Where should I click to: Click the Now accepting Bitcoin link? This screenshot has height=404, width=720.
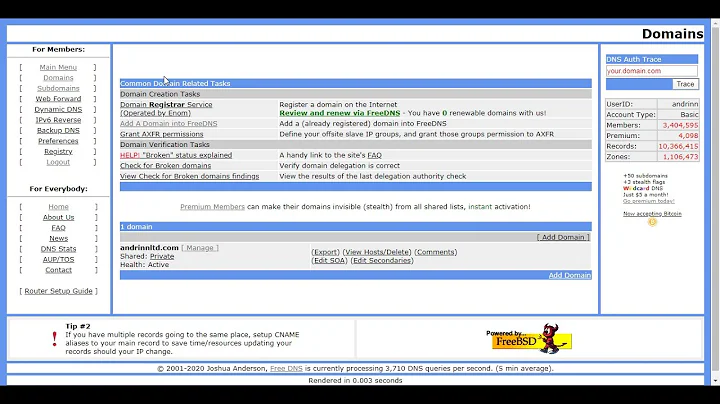pyautogui.click(x=652, y=213)
